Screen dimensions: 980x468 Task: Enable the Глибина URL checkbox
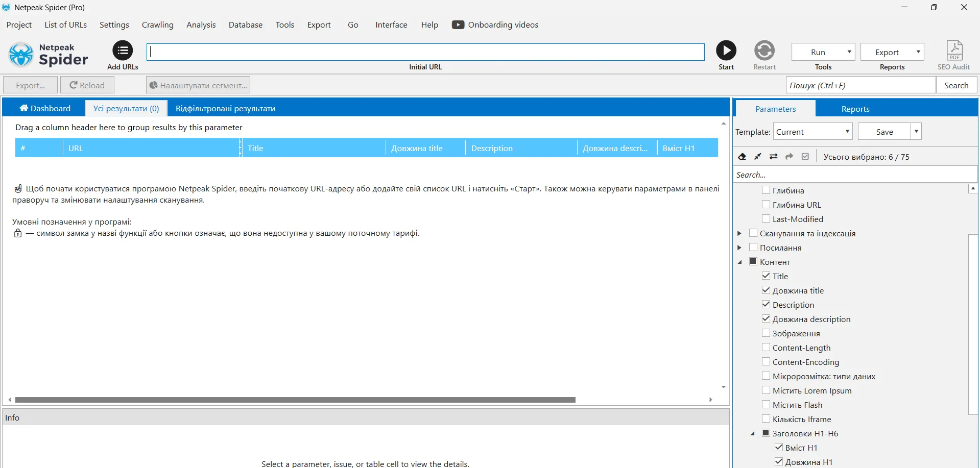coord(766,204)
